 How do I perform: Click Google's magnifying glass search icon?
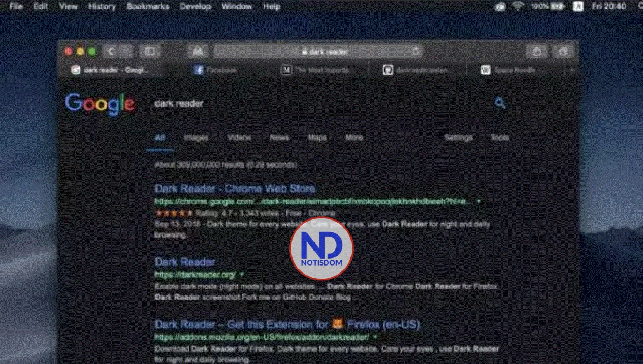[x=500, y=103]
